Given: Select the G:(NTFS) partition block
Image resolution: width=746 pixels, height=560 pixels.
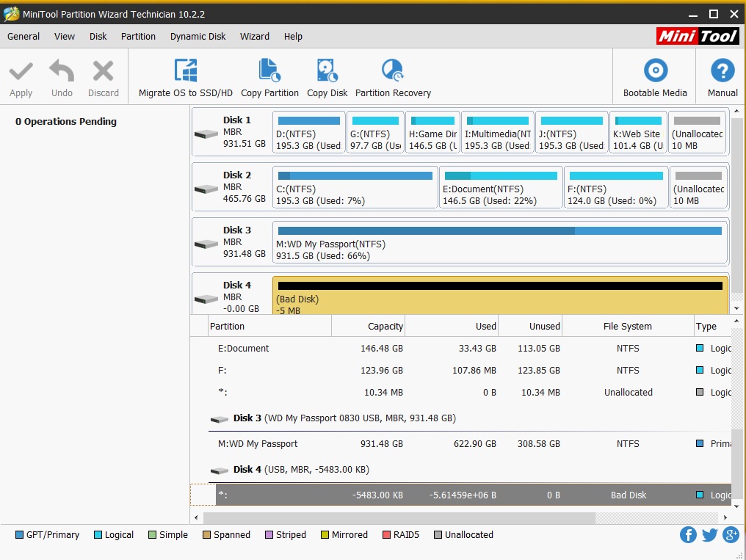Looking at the screenshot, I should [375, 132].
